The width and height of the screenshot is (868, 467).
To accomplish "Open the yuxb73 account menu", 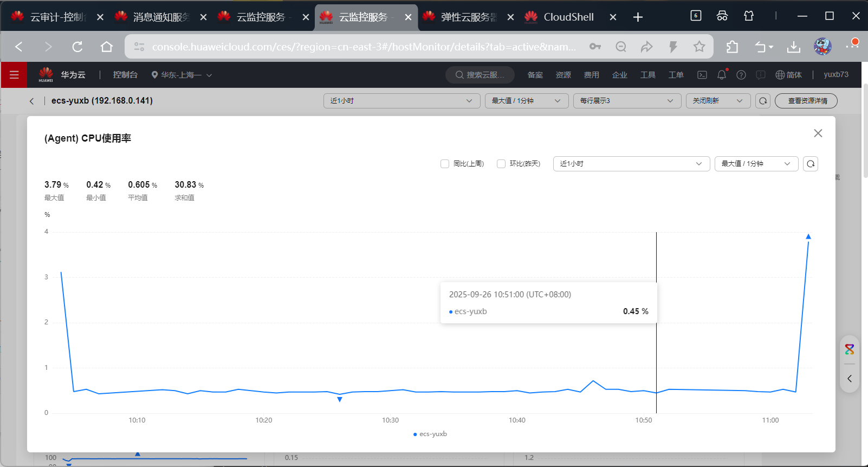I will click(836, 75).
